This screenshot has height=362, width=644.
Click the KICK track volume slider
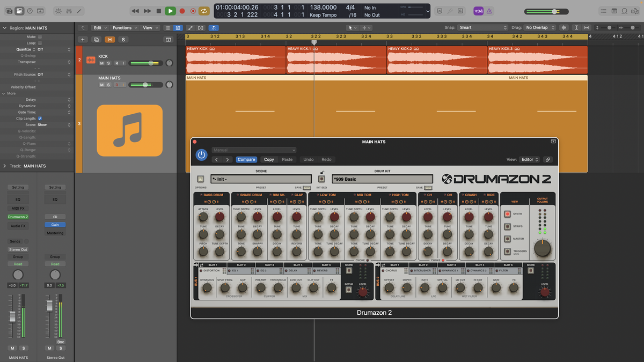[146, 63]
